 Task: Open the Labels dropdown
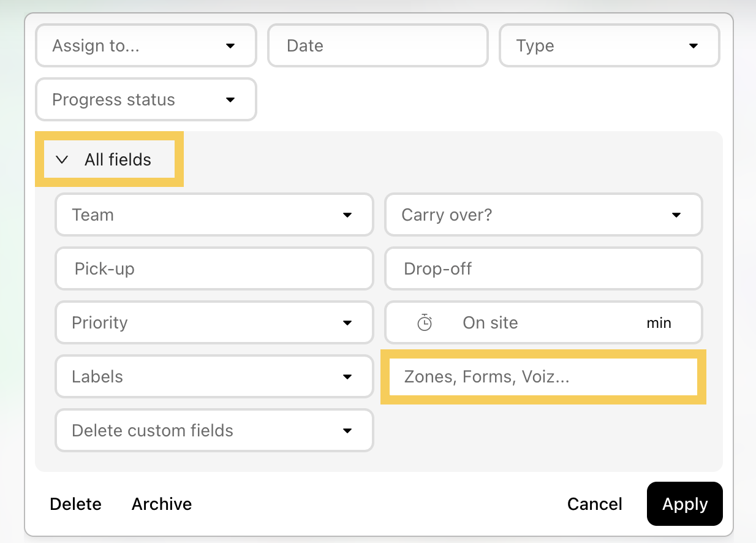tap(214, 376)
